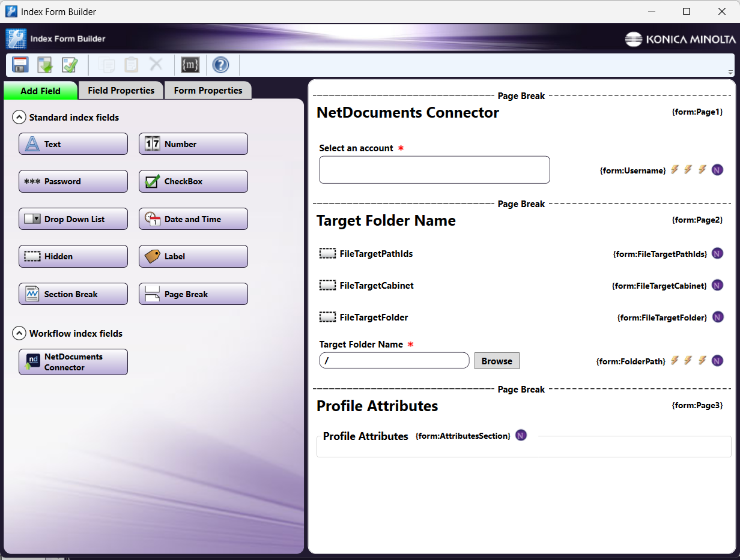740x560 pixels.
Task: Click the {form:FileTargetFolder} tag
Action: (662, 318)
